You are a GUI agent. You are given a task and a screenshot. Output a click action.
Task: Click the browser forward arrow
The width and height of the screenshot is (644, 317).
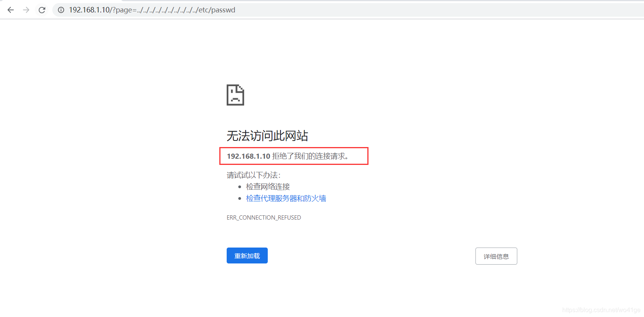tap(26, 10)
